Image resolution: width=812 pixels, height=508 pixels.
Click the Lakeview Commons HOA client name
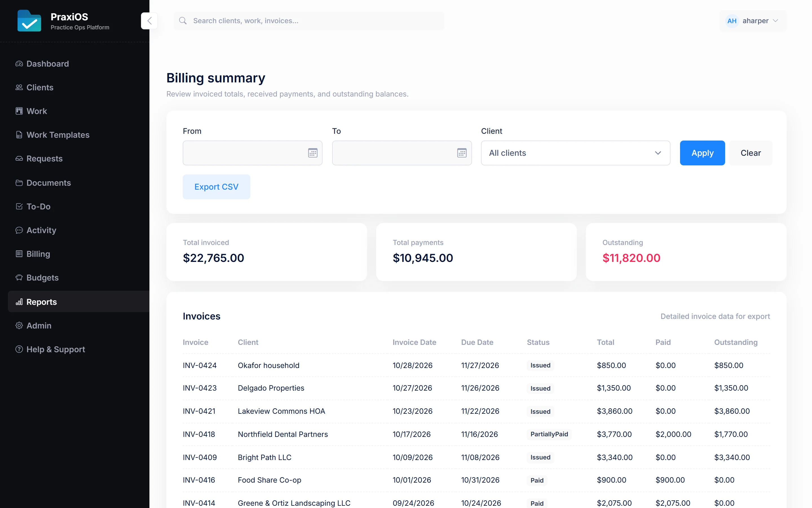point(281,411)
